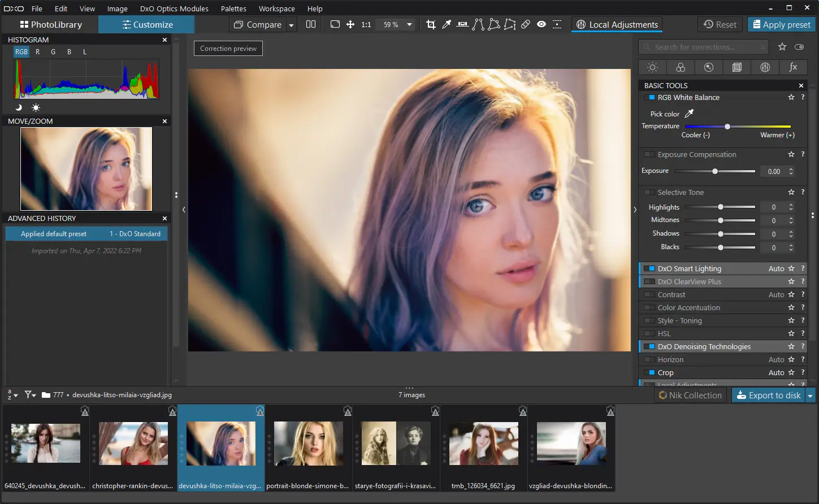Click the Temperature slider handle
The width and height of the screenshot is (819, 504).
[727, 127]
